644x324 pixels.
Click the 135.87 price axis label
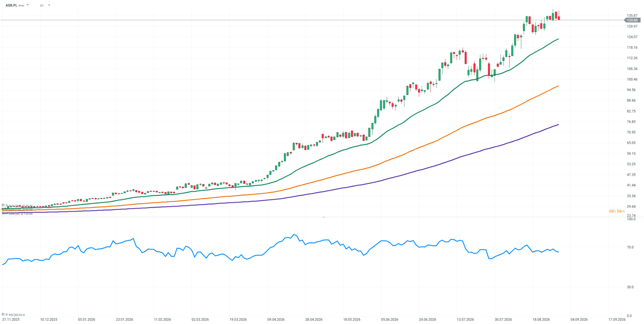pos(632,15)
